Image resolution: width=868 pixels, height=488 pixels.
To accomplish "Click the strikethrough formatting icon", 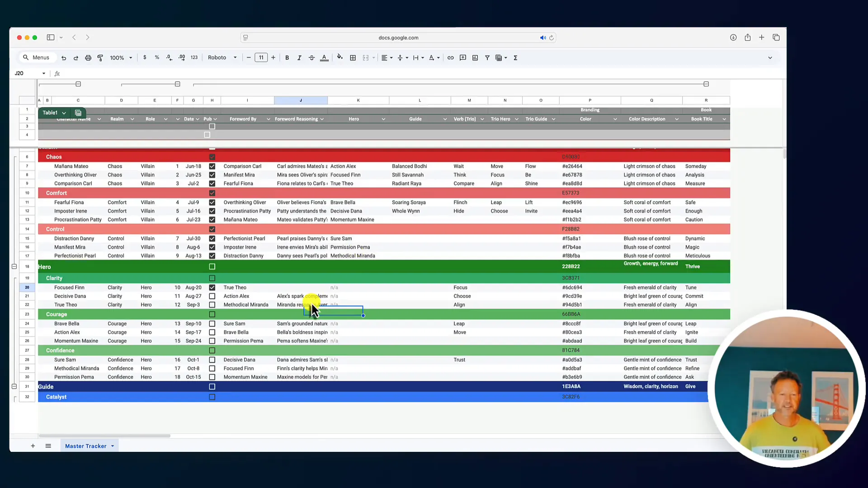I will point(311,57).
